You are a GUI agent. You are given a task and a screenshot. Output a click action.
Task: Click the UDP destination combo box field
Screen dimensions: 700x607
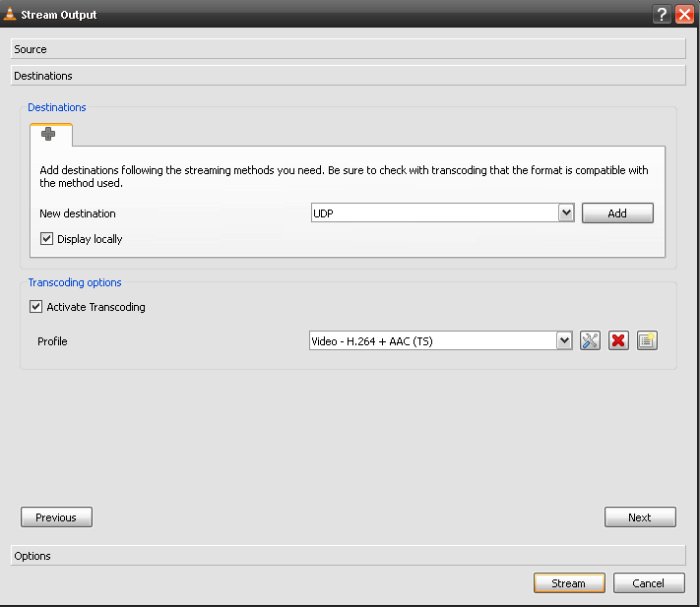442,212
